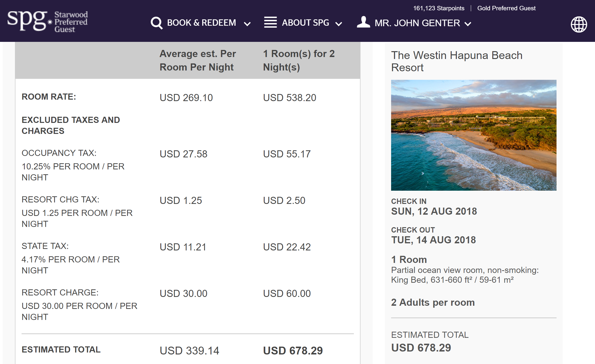
Task: Expand the About SPG chevron arrow
Action: (x=339, y=24)
